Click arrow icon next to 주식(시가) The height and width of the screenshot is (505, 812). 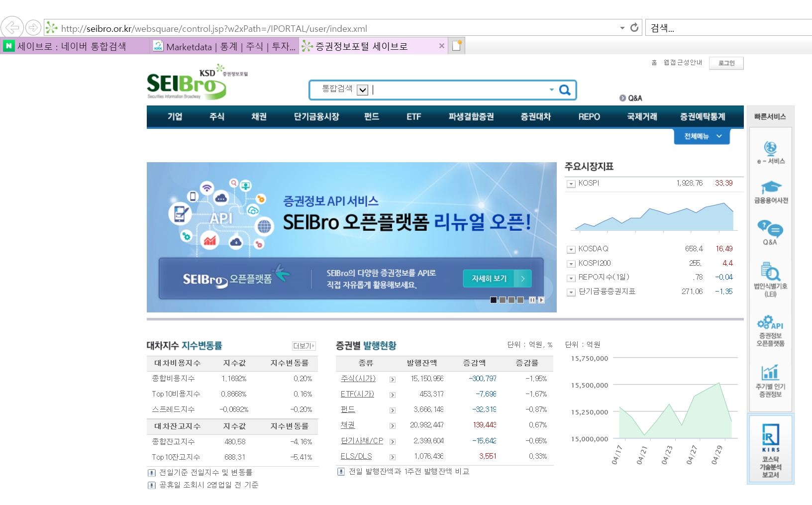(393, 380)
